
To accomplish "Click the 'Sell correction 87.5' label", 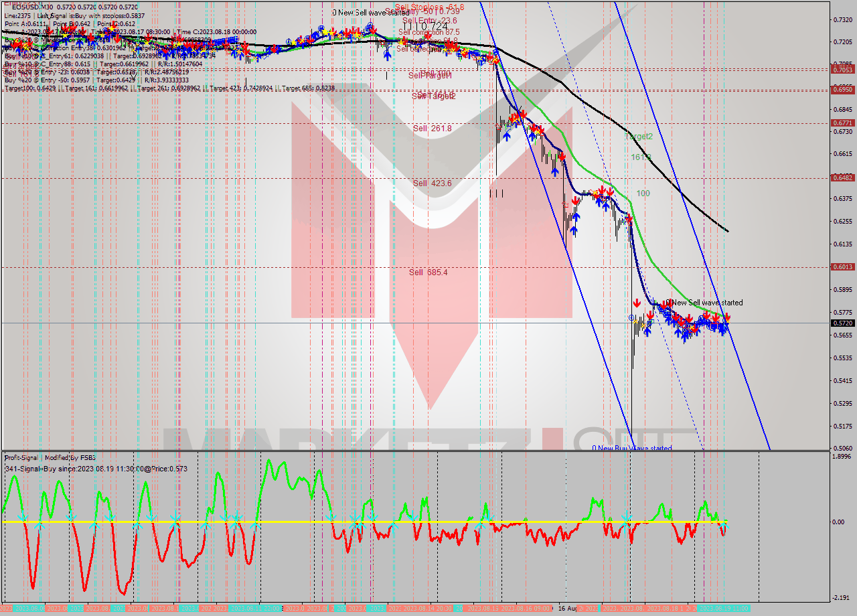I will (x=428, y=31).
